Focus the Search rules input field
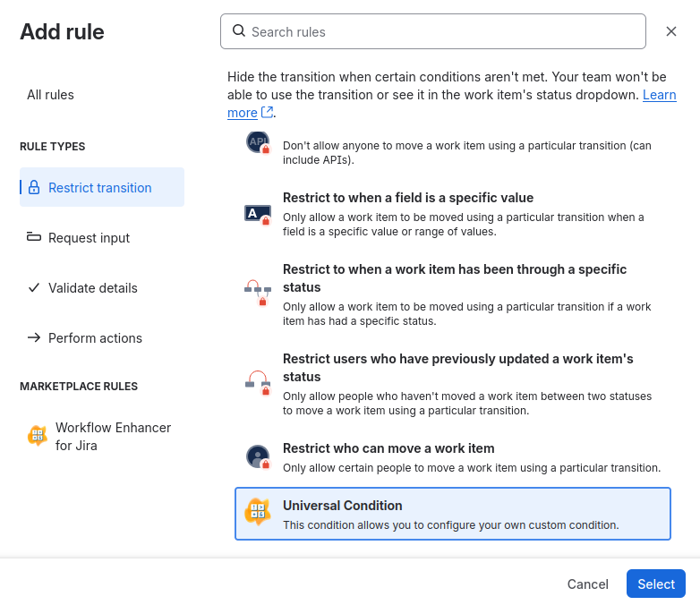 433,31
